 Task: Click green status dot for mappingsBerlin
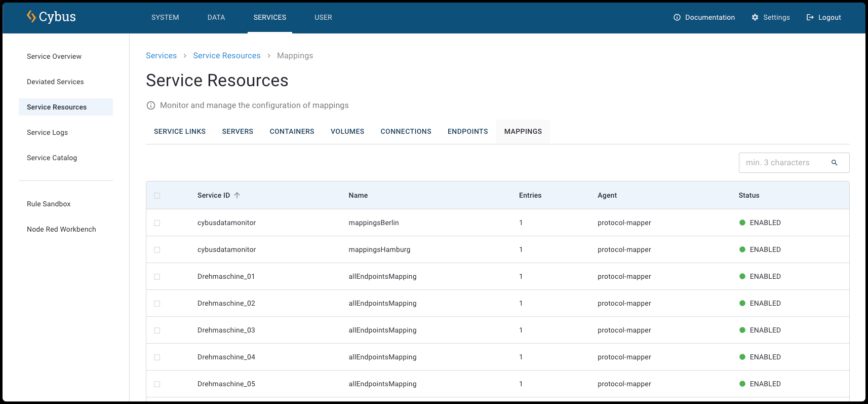[742, 223]
